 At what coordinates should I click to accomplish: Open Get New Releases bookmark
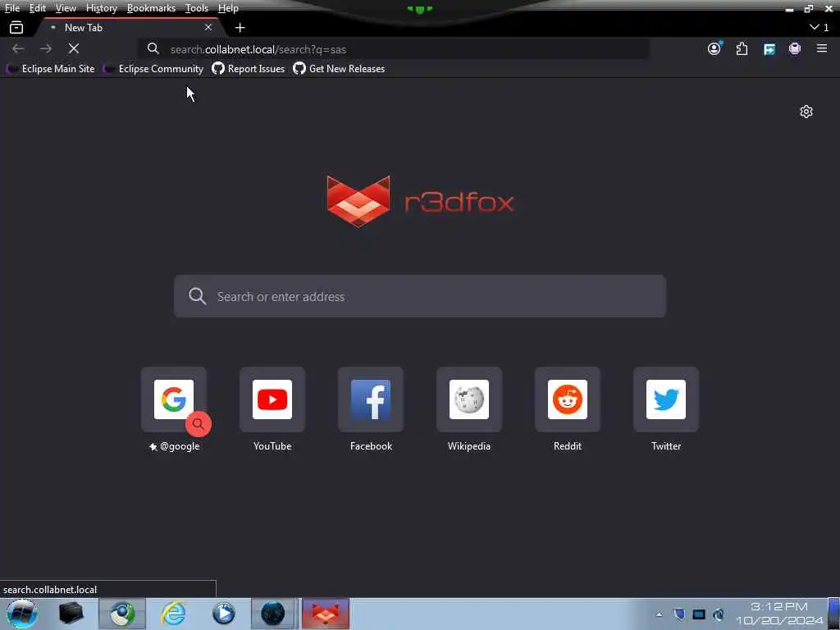pos(339,69)
